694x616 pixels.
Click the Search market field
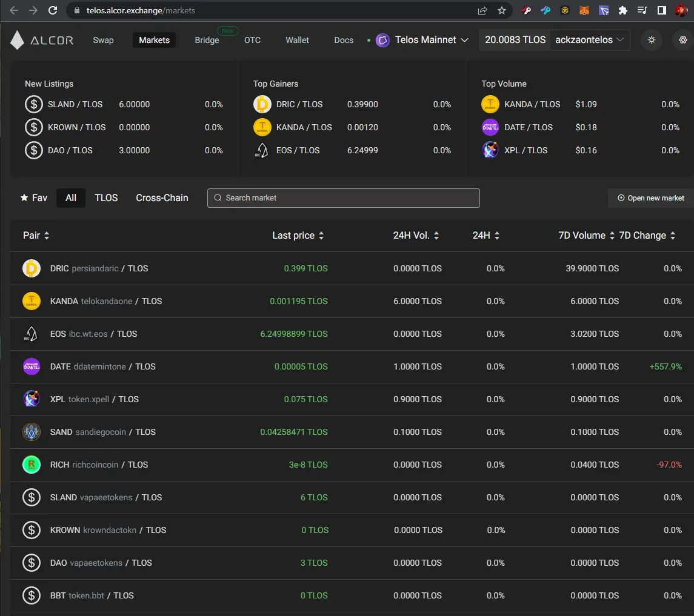point(344,198)
